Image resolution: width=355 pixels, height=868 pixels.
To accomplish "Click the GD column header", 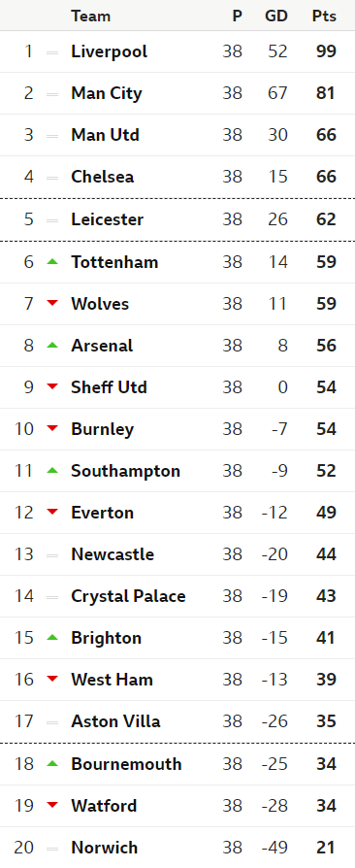I will tap(276, 17).
